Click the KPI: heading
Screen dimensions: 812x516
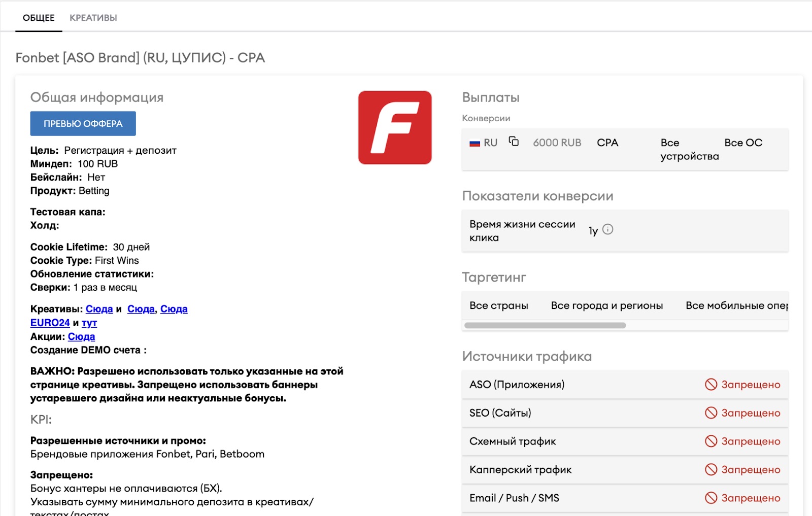click(x=41, y=420)
